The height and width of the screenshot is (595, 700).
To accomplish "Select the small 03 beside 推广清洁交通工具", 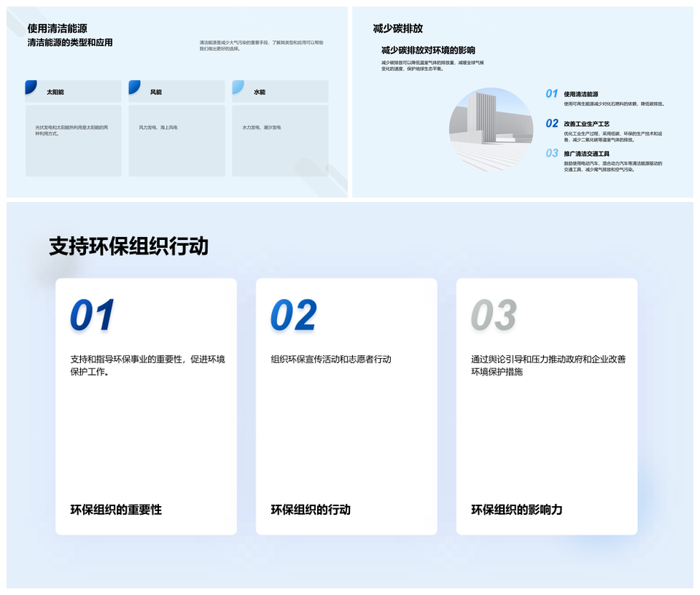I will [x=552, y=154].
